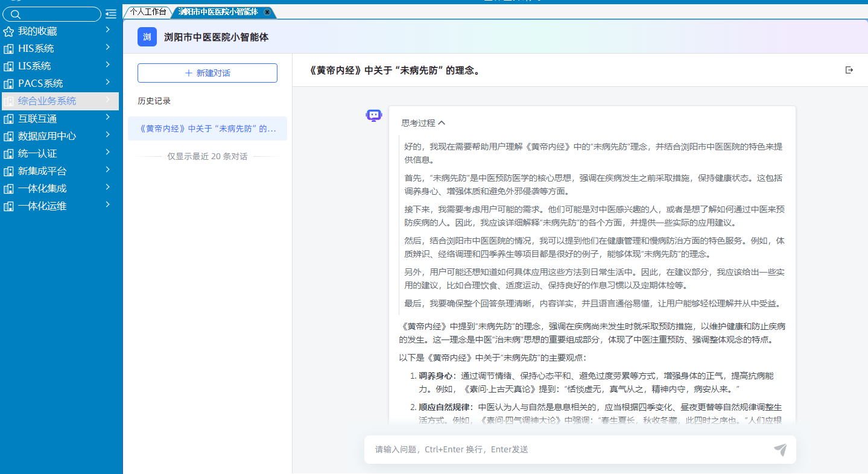Select 综合业务系统 menu item
Screen dimensions: 868x474
[x=59, y=101]
